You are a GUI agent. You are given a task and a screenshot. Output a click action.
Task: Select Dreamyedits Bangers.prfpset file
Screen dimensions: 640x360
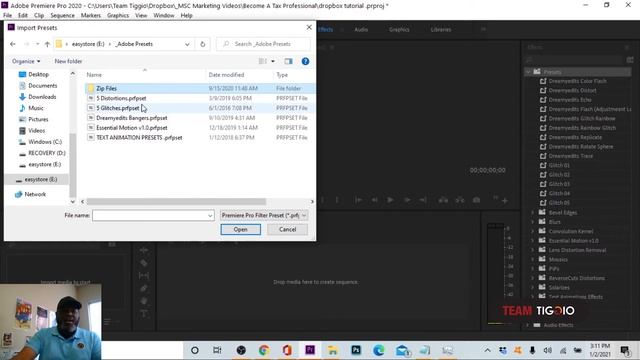coord(132,118)
